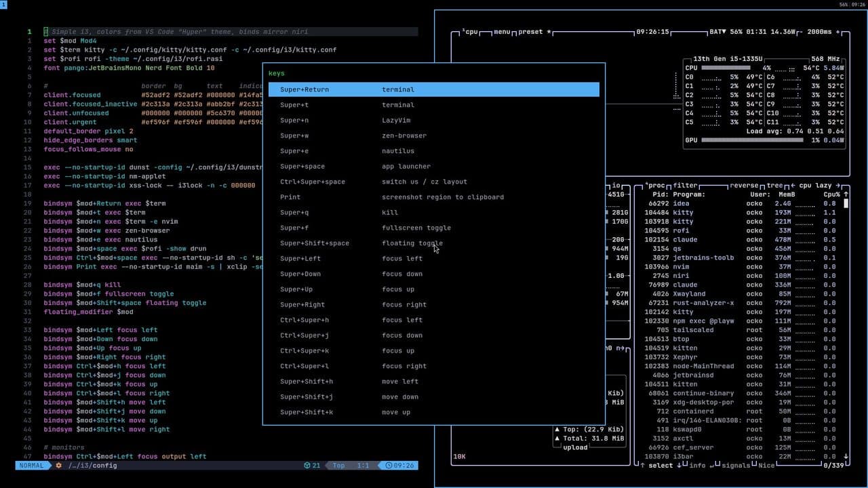The height and width of the screenshot is (488, 868).
Task: Select 'Print' screenshot region entry
Action: tap(434, 197)
